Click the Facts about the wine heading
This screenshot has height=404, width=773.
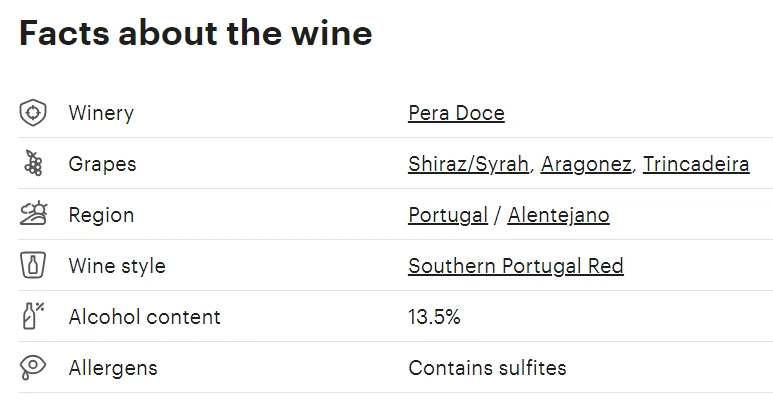pyautogui.click(x=196, y=34)
